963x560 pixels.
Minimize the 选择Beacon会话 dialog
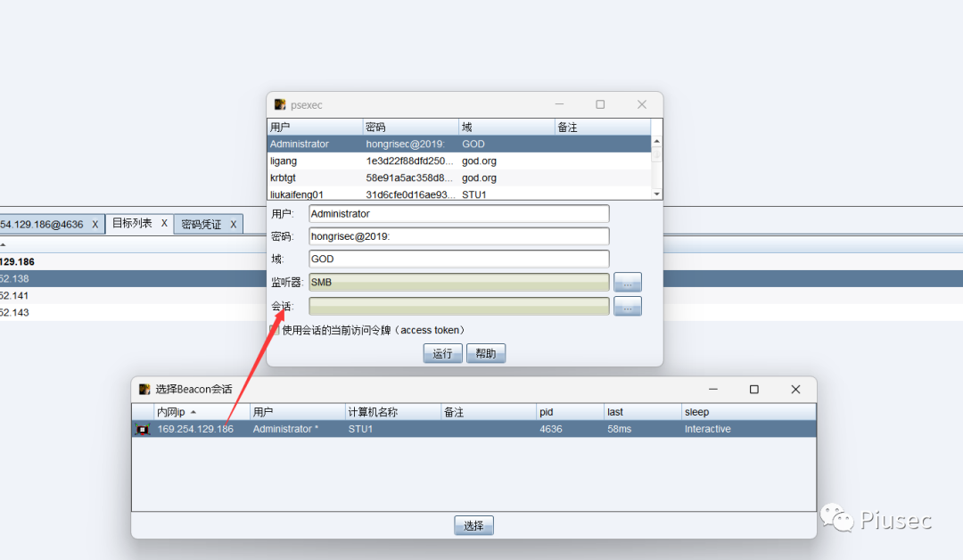click(713, 390)
